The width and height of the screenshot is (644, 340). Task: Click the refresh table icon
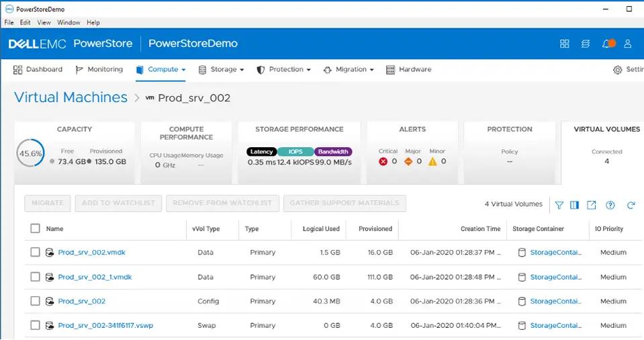click(x=631, y=205)
